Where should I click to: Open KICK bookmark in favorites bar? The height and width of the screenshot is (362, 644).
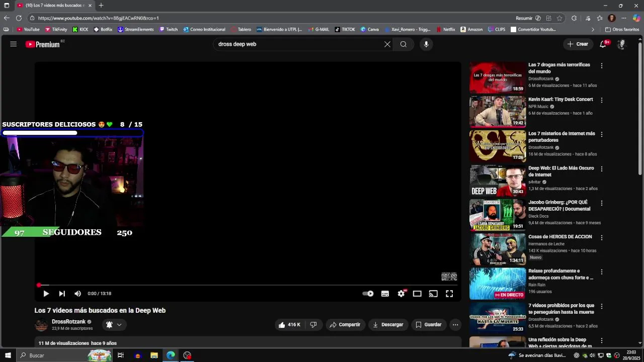pos(80,29)
